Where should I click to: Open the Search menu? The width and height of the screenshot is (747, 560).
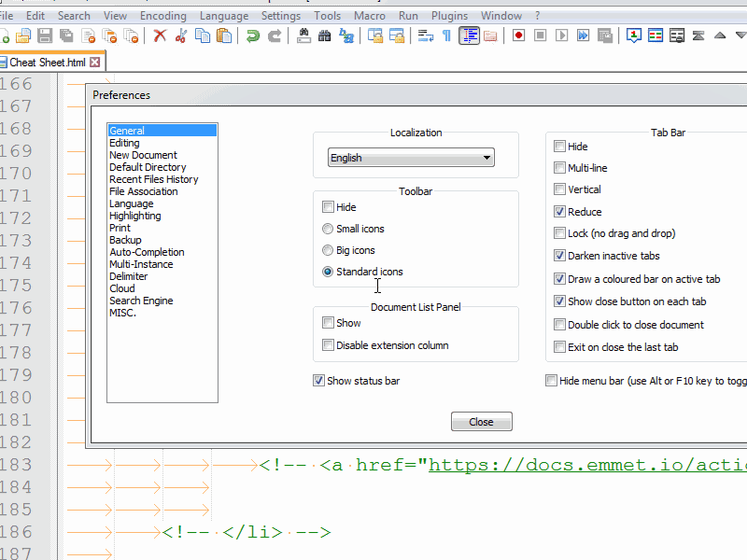(x=74, y=16)
